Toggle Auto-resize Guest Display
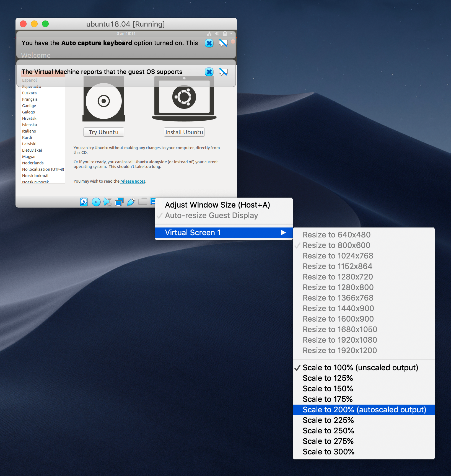Screen dimensions: 451x476 point(224,215)
